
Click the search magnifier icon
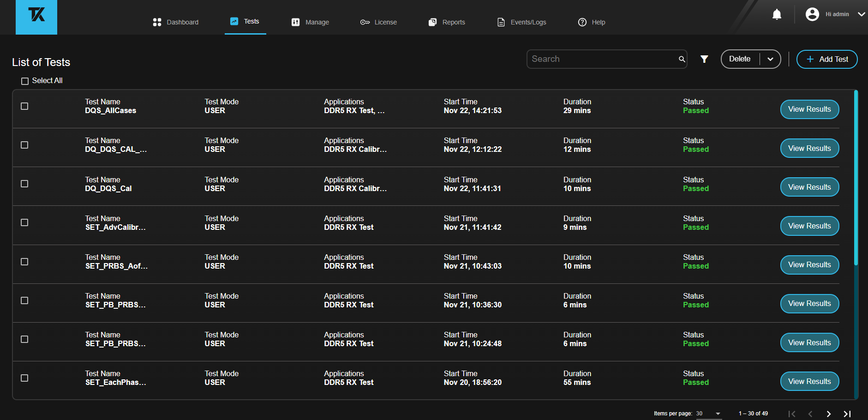click(682, 59)
